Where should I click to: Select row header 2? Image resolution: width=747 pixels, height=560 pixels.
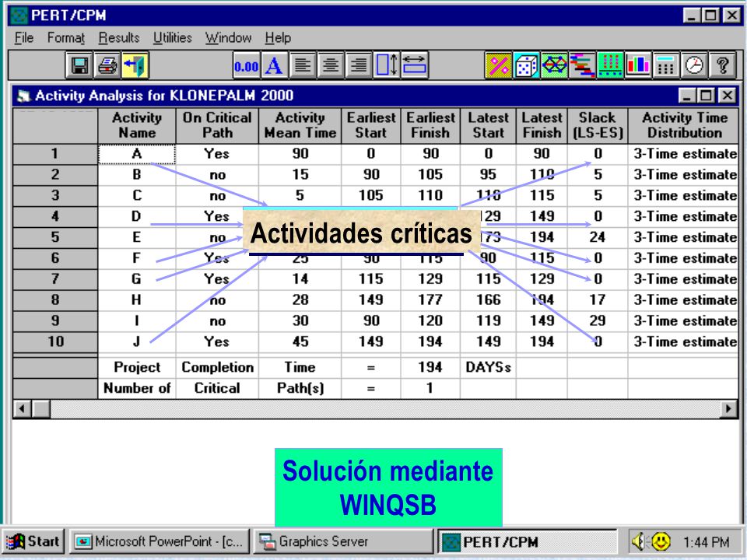pyautogui.click(x=55, y=175)
